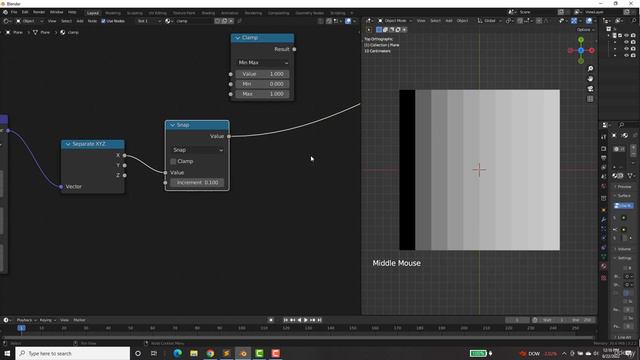Click the X output socket of Separate XYZ
The image size is (640, 360).
click(124, 156)
